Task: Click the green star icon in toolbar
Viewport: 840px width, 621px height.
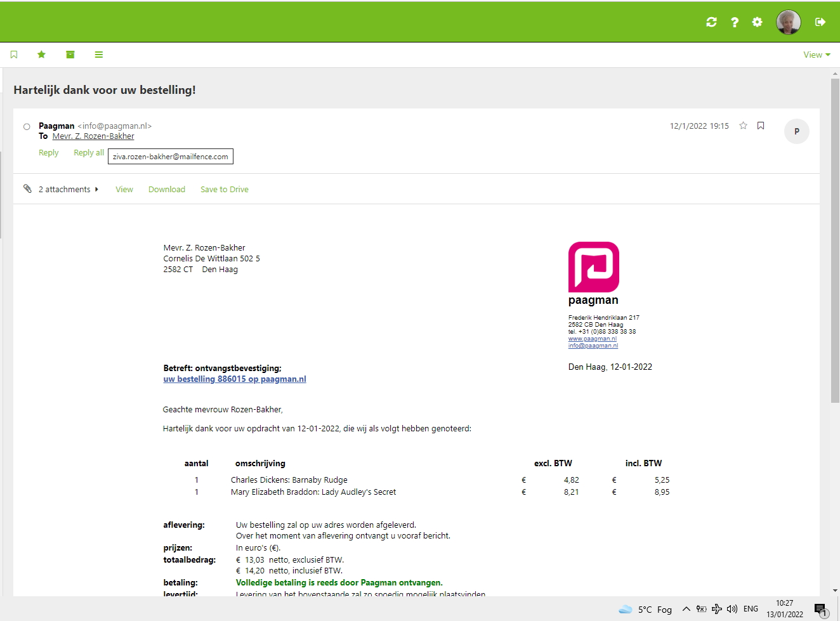Action: click(42, 55)
